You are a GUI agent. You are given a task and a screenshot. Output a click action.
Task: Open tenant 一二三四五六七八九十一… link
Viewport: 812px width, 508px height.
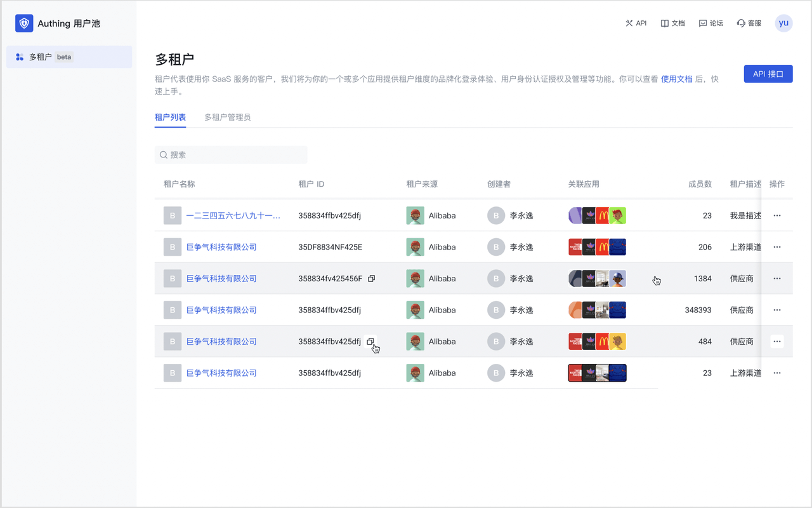(x=233, y=216)
